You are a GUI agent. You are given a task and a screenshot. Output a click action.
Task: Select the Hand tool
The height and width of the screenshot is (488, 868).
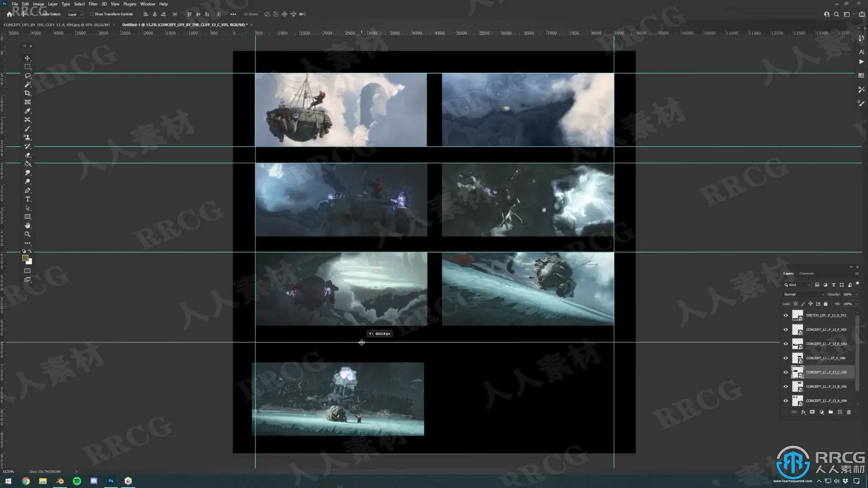(28, 225)
